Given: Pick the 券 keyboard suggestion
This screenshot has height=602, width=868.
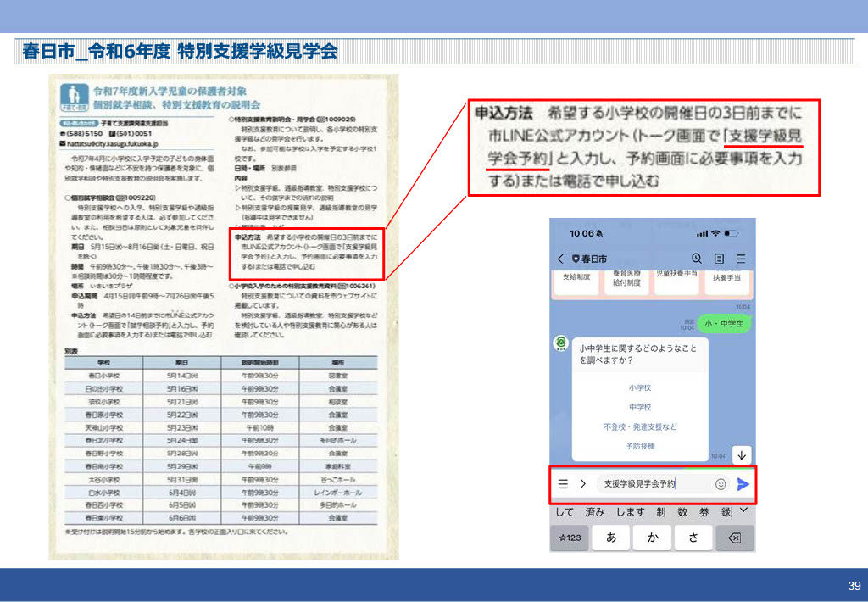Looking at the screenshot, I should pyautogui.click(x=704, y=512).
